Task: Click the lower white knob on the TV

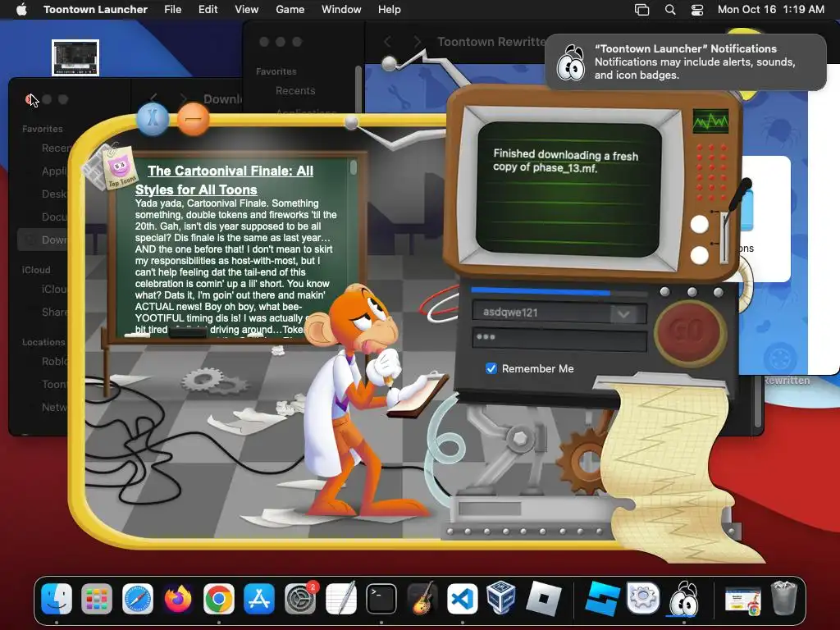Action: pyautogui.click(x=699, y=255)
